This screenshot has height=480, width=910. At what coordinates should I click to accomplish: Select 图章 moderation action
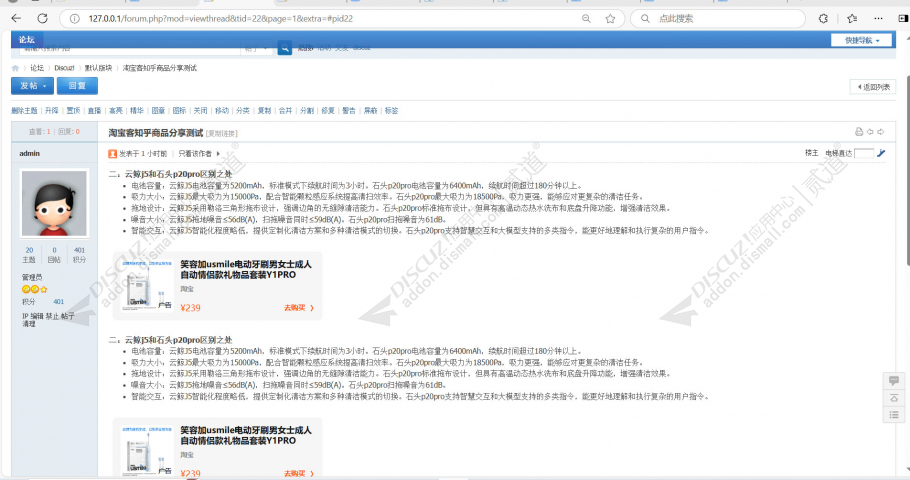pyautogui.click(x=158, y=110)
